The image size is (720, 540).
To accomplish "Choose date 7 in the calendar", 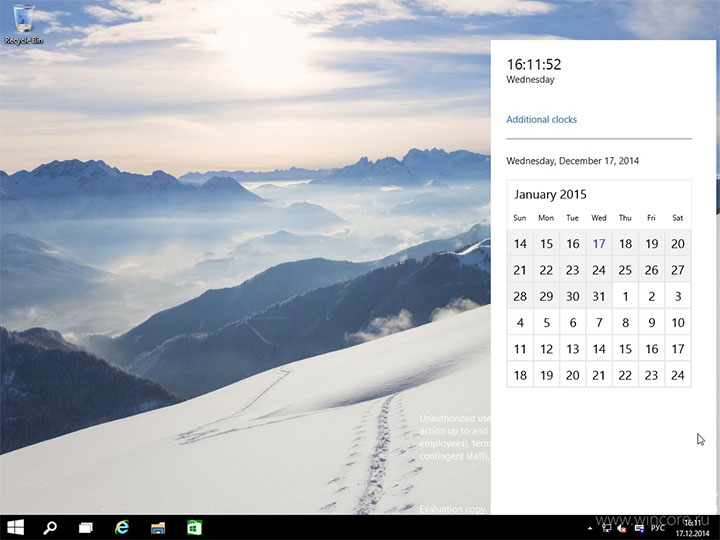I will pos(599,323).
